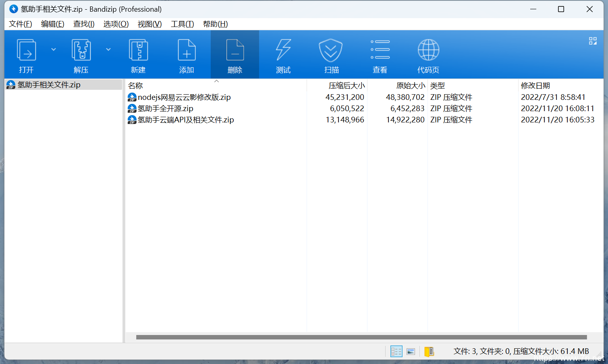
Task: Expand the Extract (解压) dropdown arrow
Action: 108,50
